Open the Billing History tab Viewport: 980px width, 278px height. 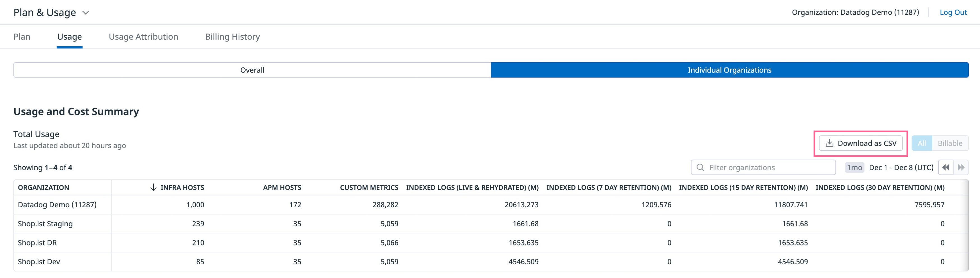232,37
